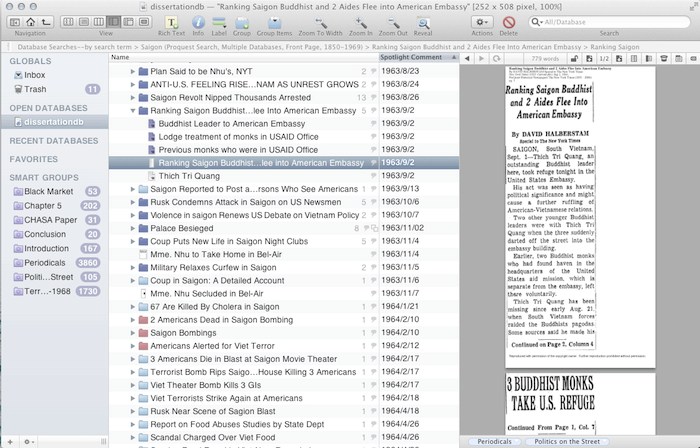Image resolution: width=700 pixels, height=448 pixels.
Task: Collapse the expanded Ranking Saigon Buddhist group
Action: 133,110
